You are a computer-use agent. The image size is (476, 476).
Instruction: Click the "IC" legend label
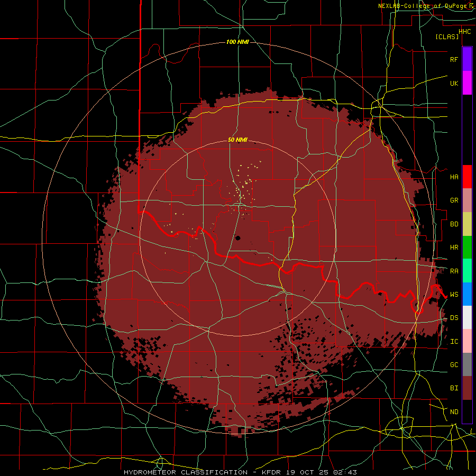pyautogui.click(x=454, y=342)
